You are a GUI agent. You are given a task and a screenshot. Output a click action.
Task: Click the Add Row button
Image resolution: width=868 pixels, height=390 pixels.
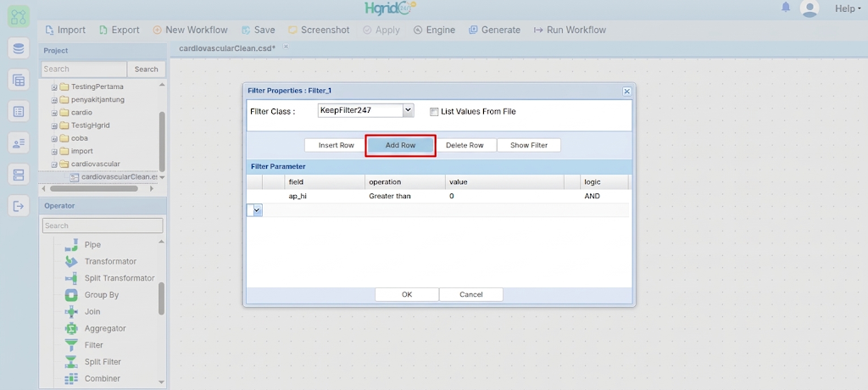400,145
